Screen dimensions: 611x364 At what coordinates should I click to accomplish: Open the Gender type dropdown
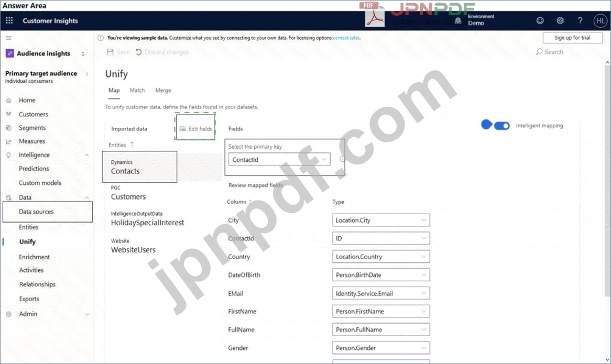point(381,348)
